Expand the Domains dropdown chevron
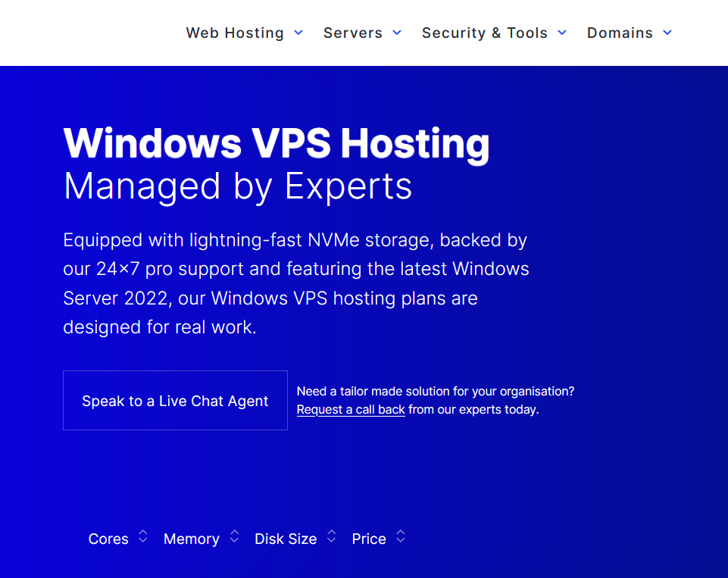Screen dimensions: 728x578 667,33
